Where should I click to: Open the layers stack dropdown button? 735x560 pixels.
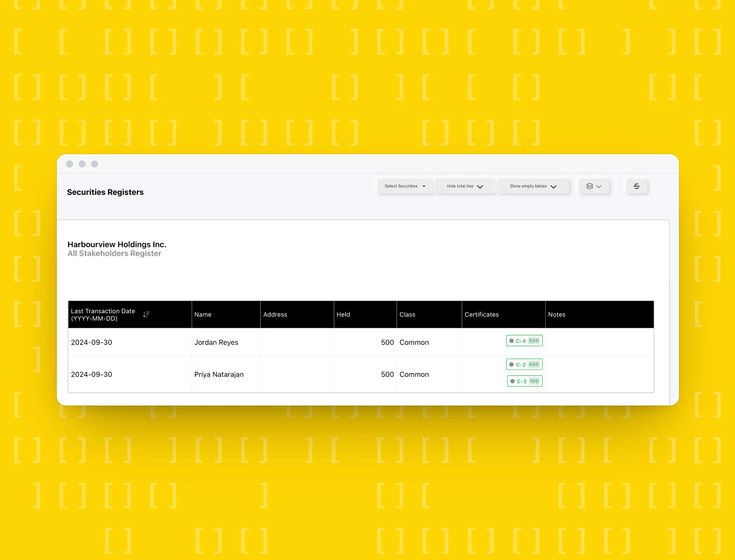[x=594, y=186]
